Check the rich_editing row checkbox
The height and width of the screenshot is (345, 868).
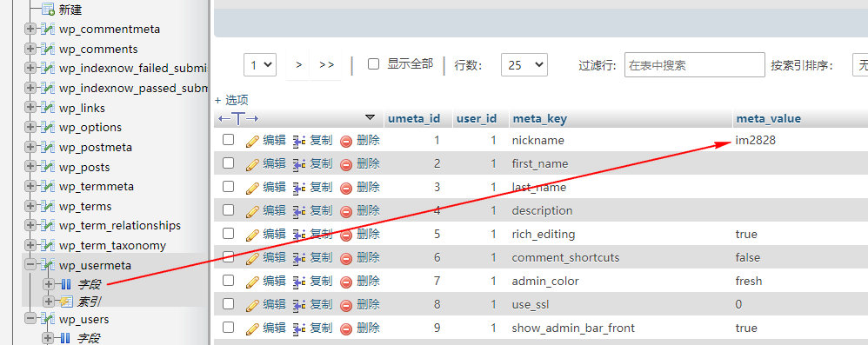228,233
